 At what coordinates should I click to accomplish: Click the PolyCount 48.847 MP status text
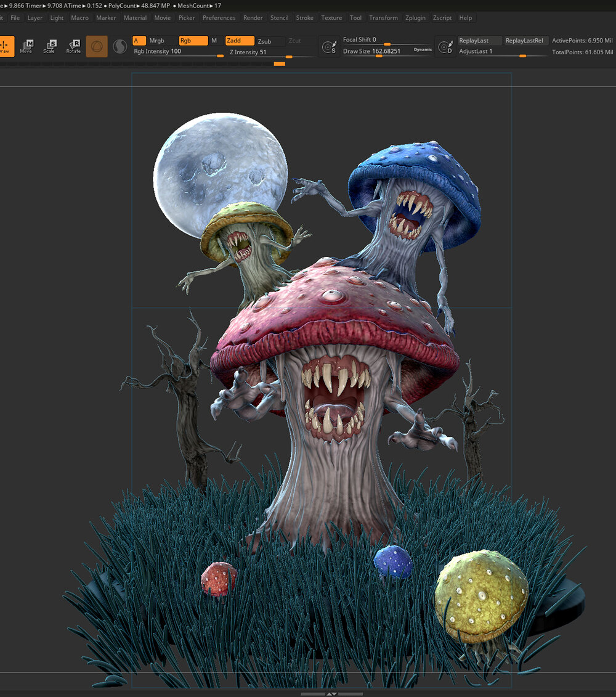tap(139, 6)
